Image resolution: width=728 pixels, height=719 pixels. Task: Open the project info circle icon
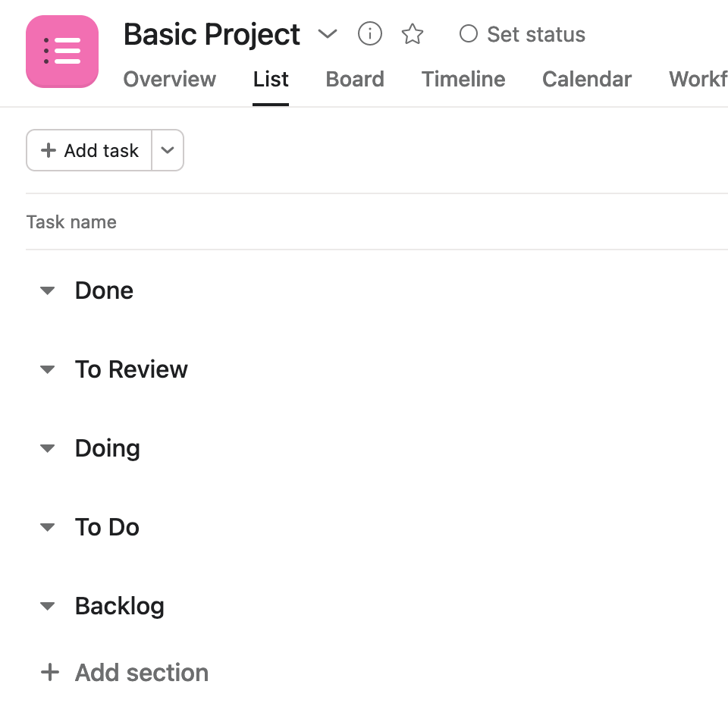pos(370,34)
